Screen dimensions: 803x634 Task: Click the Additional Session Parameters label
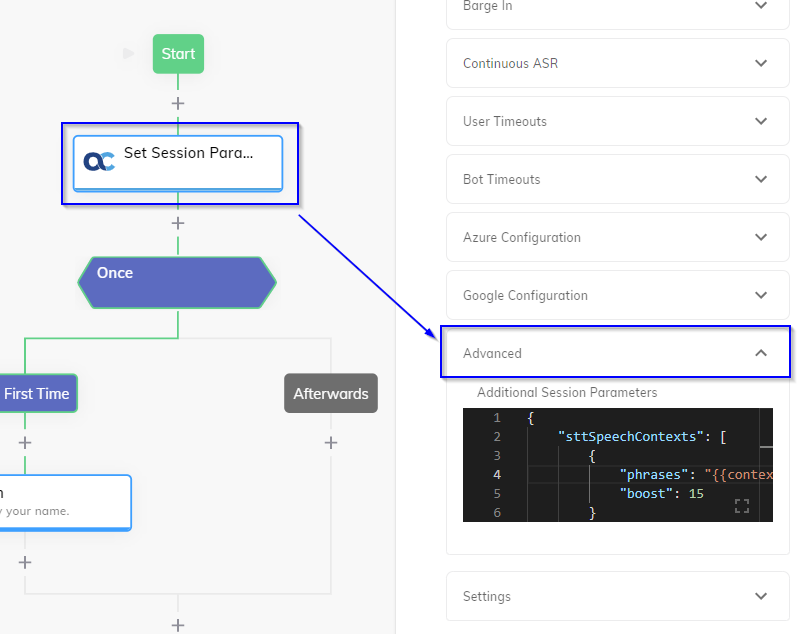pyautogui.click(x=567, y=392)
